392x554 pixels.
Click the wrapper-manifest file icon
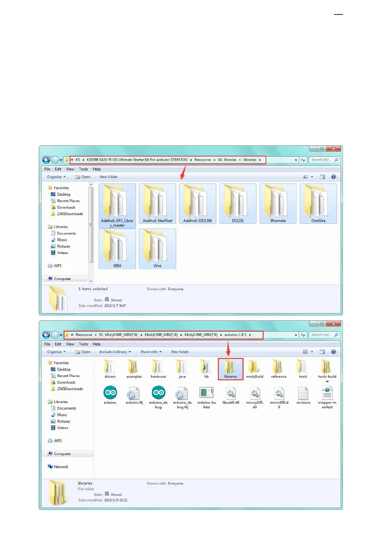327,393
